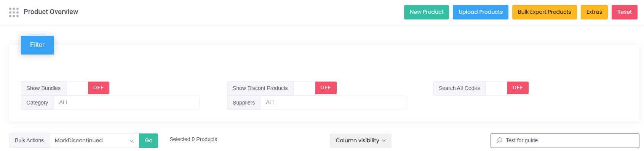Click the green Go button
The height and width of the screenshot is (151, 644).
tap(149, 141)
